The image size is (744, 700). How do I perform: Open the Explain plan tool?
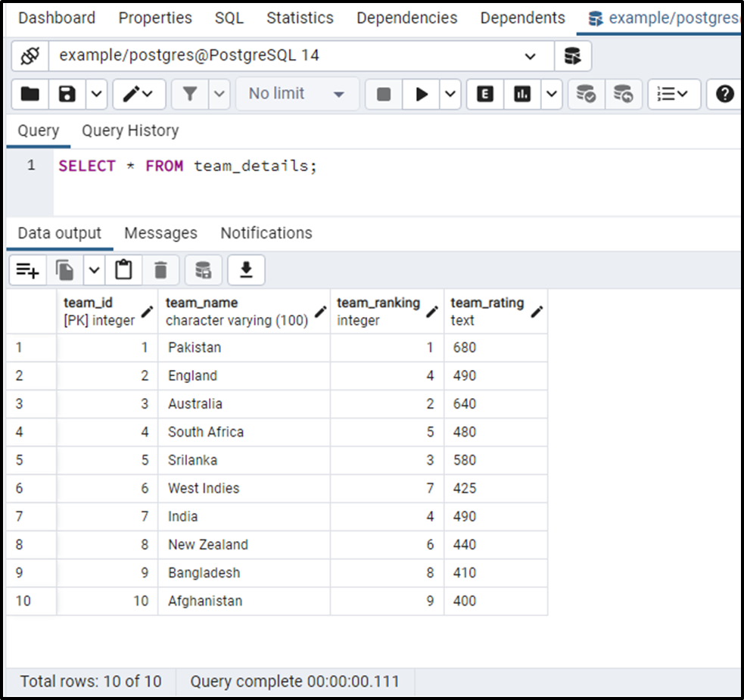click(484, 94)
